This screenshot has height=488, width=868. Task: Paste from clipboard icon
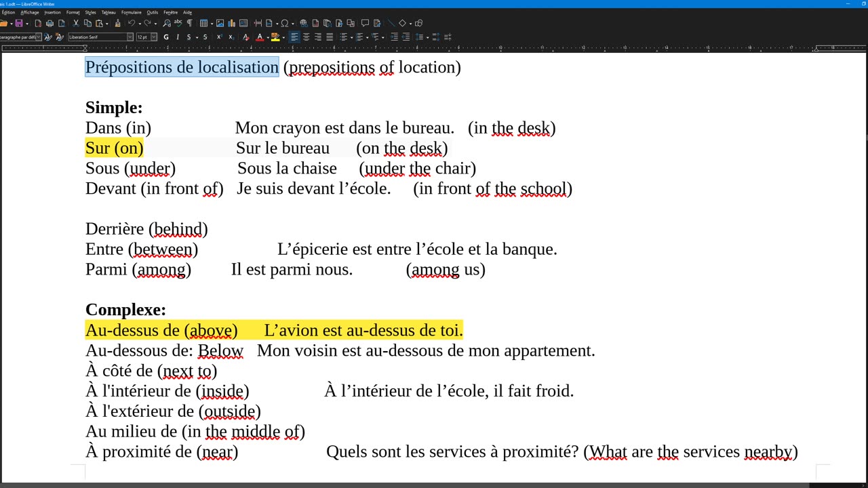point(99,23)
